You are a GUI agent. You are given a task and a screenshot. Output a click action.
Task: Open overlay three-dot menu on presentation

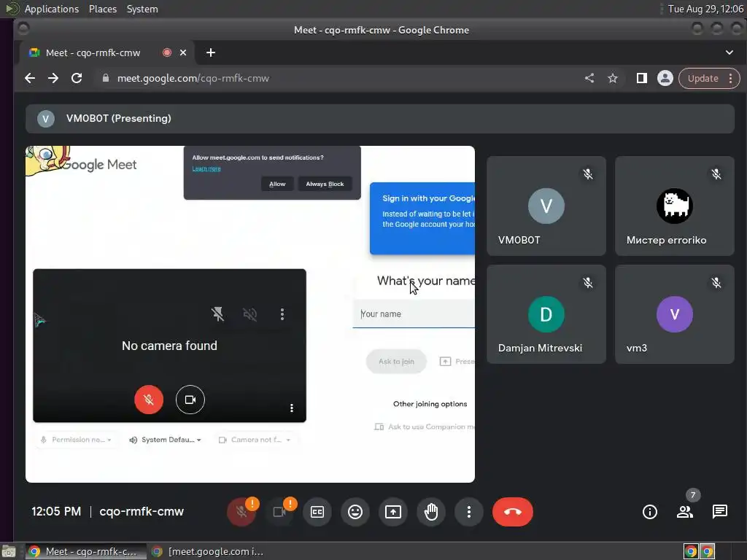(282, 314)
